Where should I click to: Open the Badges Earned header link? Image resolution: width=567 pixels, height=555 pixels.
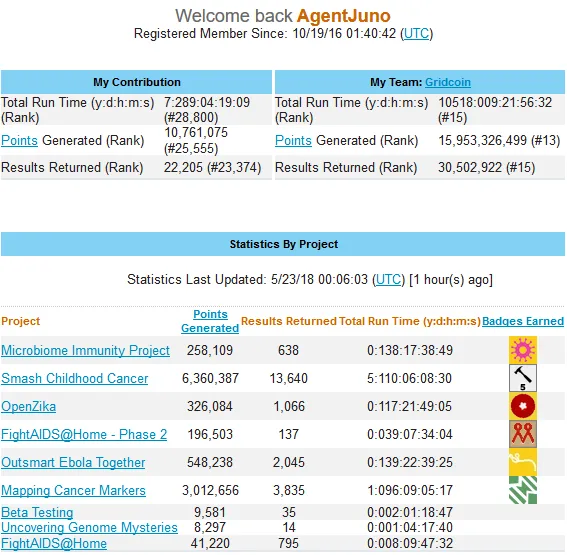(x=523, y=321)
